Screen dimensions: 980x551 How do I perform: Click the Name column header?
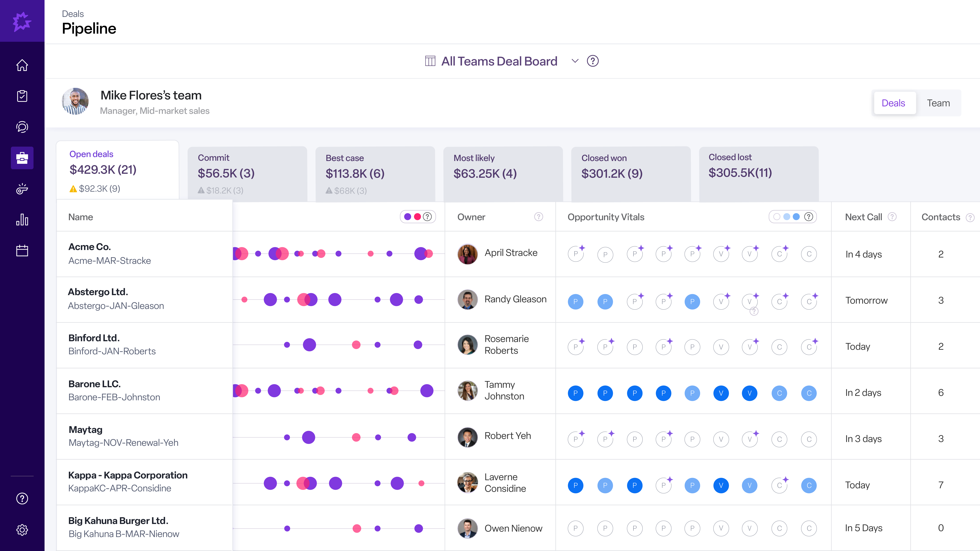[x=81, y=217]
